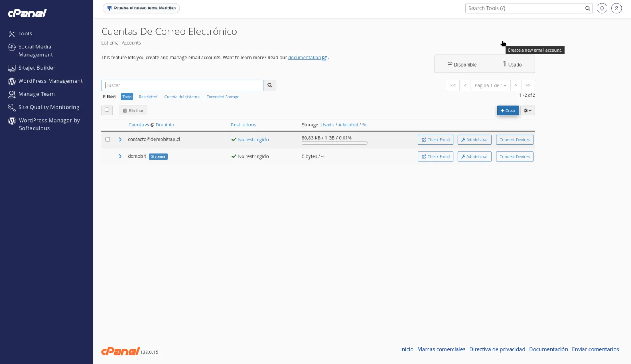Click external link icon beside documentation
This screenshot has height=364, width=631.
pos(324,58)
